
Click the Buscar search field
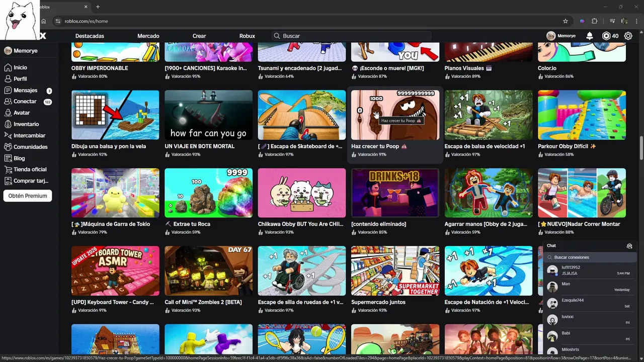[x=351, y=36]
